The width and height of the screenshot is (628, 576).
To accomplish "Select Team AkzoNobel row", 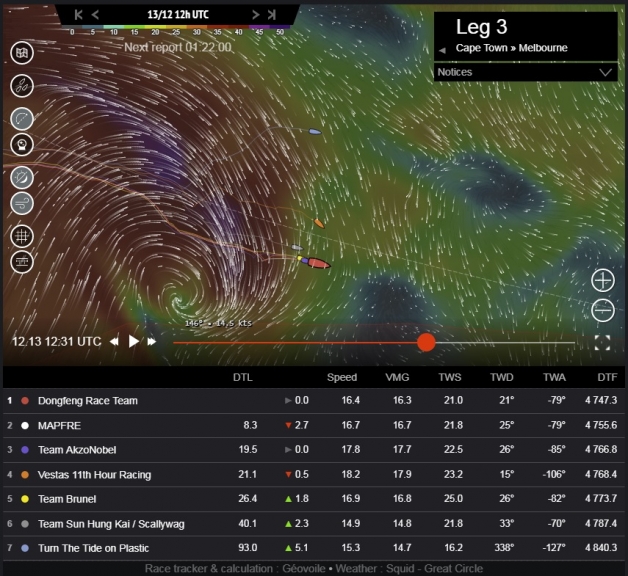I will [314, 450].
